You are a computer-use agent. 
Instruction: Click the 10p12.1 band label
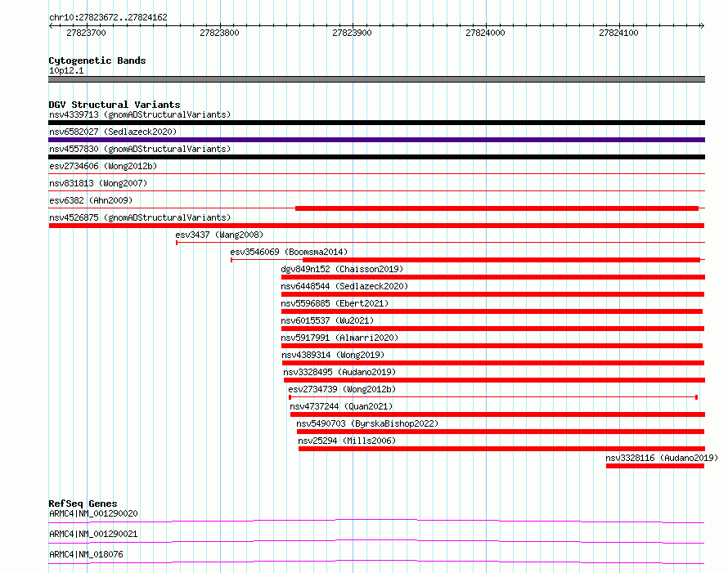coord(66,70)
